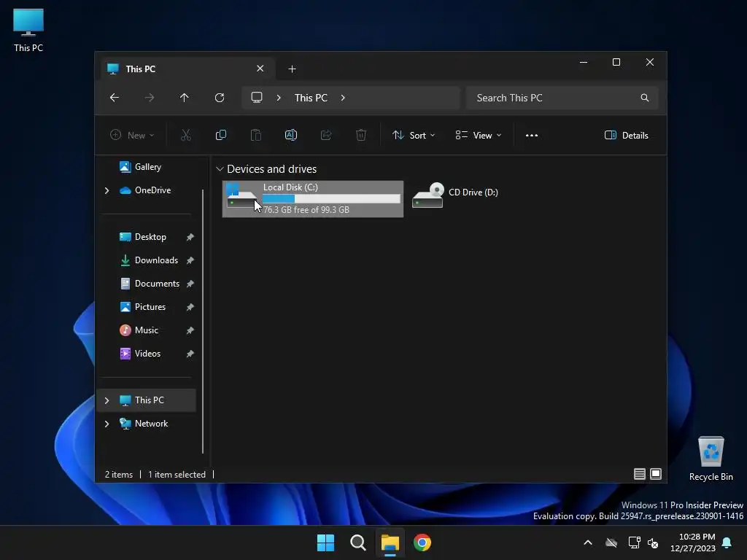The image size is (747, 560).
Task: Click the search magnifier in Search box
Action: point(645,98)
